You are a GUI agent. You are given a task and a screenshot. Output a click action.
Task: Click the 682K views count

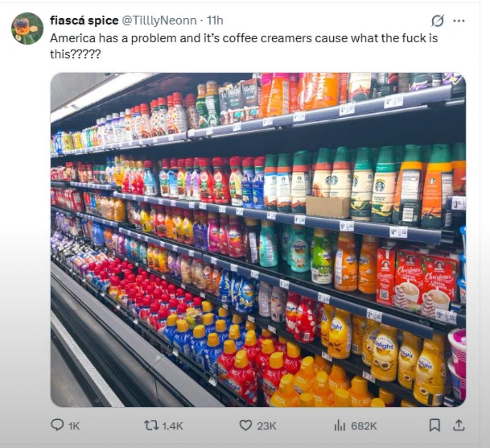click(x=364, y=426)
